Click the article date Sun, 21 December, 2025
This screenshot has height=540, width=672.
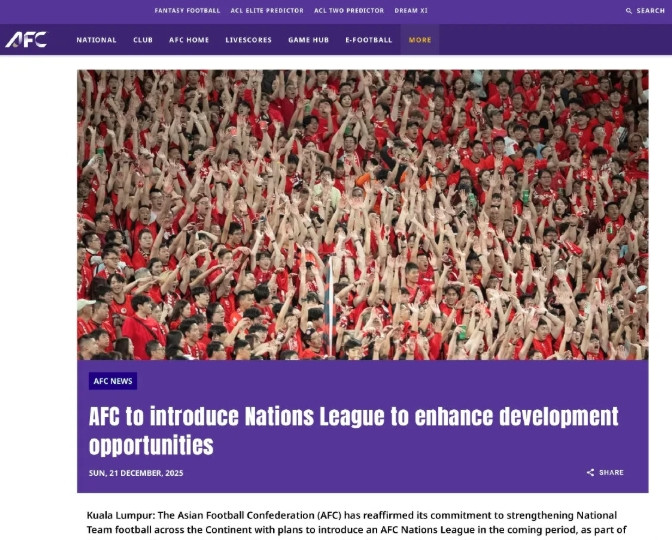click(136, 473)
